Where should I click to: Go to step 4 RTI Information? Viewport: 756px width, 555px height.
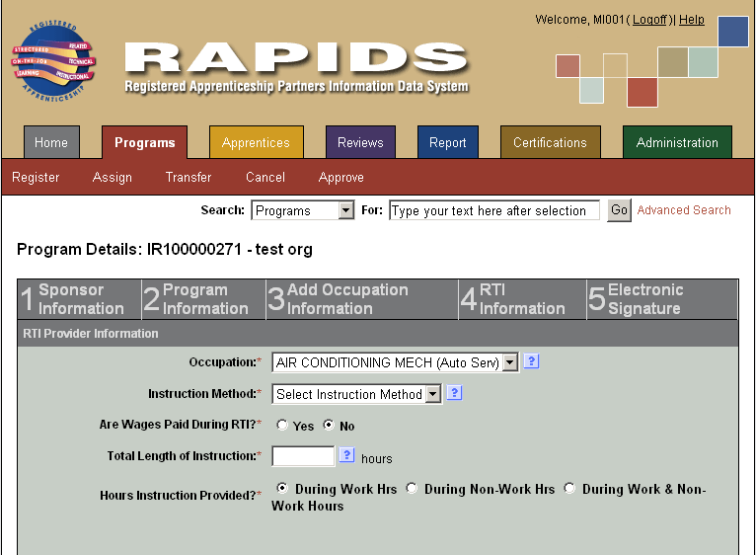click(523, 299)
